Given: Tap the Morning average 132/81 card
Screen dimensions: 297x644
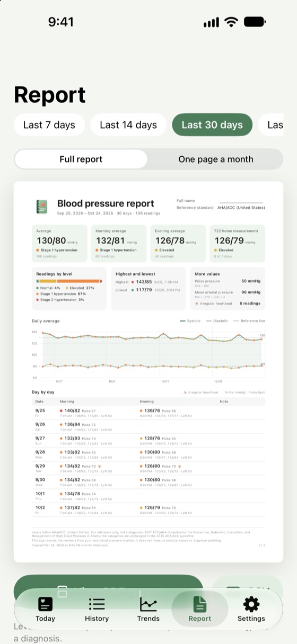Looking at the screenshot, I should [x=119, y=243].
